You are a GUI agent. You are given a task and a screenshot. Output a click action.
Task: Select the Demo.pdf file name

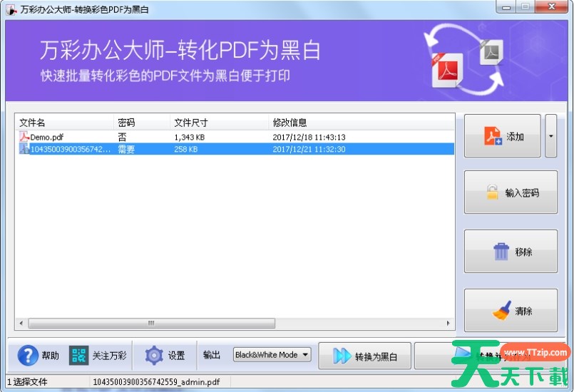(x=47, y=138)
